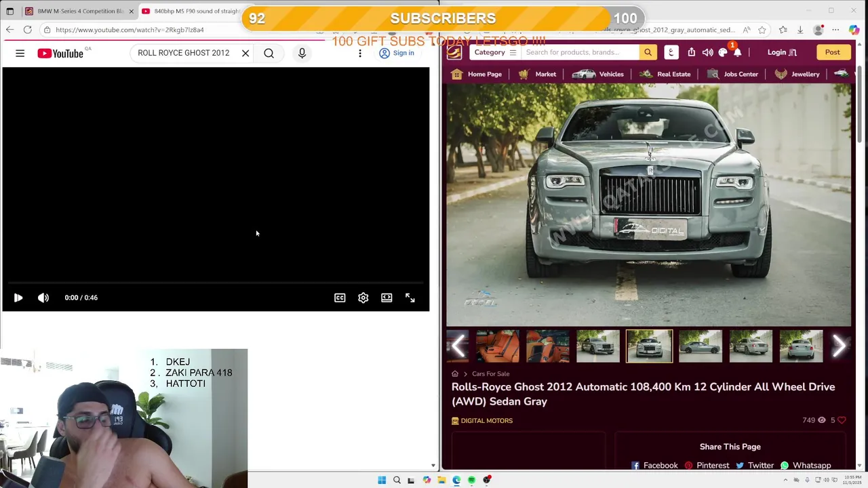The image size is (868, 488).
Task: Post a new listing
Action: coord(832,52)
